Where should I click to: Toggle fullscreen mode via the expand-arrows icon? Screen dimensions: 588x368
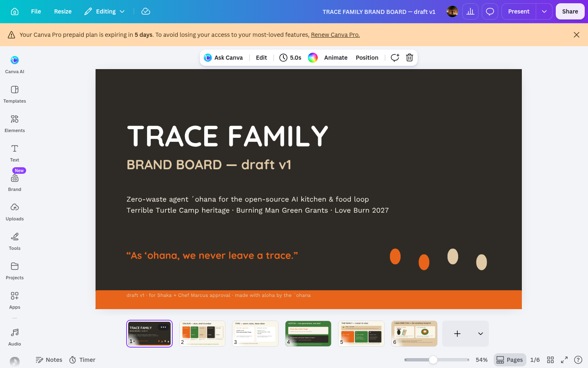coord(564,360)
